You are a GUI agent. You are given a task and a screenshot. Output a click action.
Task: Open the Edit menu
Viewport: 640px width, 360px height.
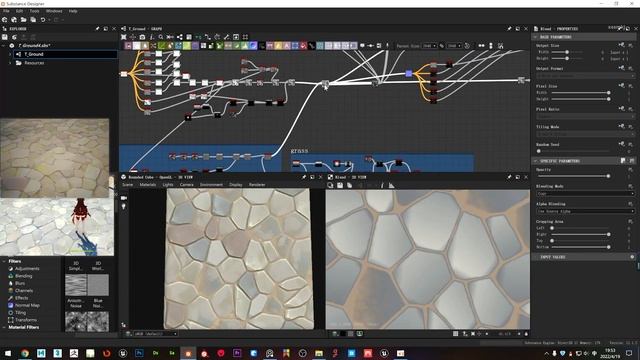[19, 11]
